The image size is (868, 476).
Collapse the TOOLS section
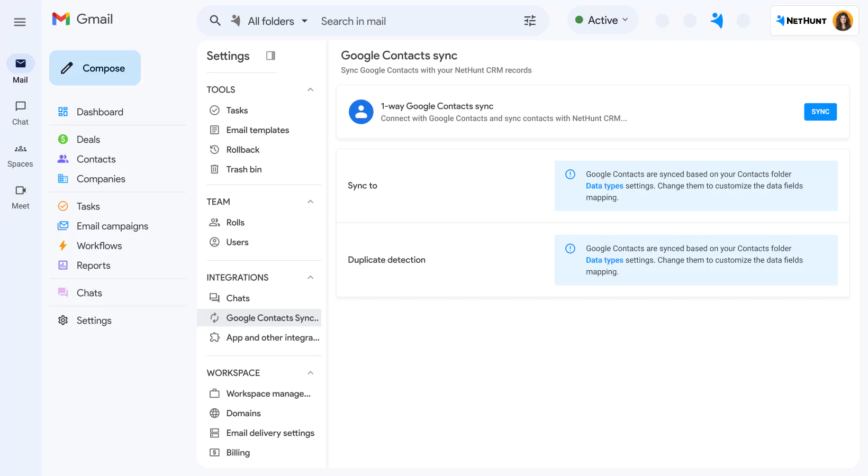(x=311, y=89)
